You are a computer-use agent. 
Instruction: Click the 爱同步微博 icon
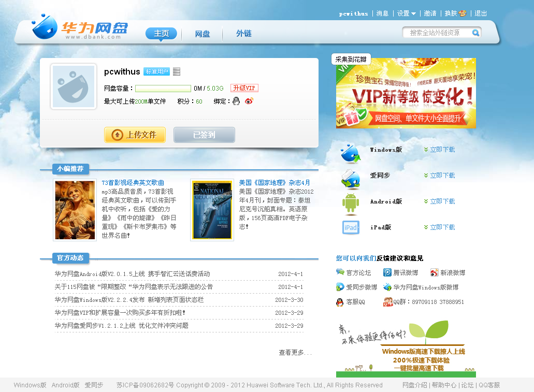coord(340,287)
